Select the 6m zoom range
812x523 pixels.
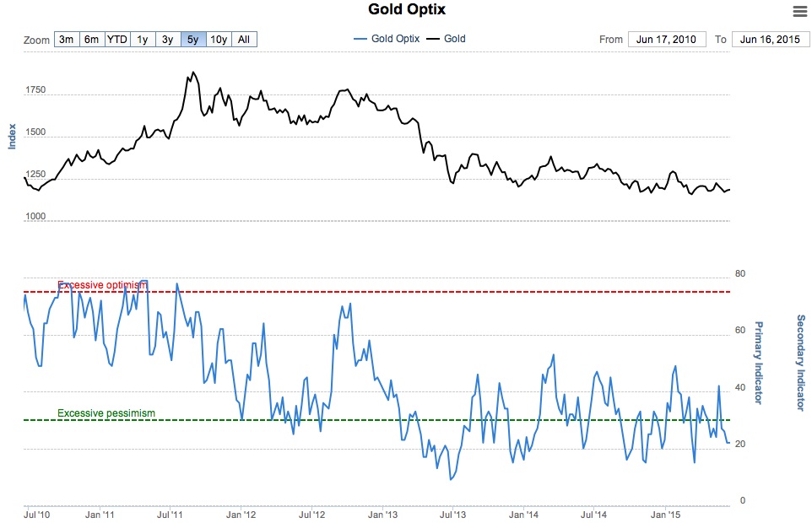pyautogui.click(x=91, y=39)
